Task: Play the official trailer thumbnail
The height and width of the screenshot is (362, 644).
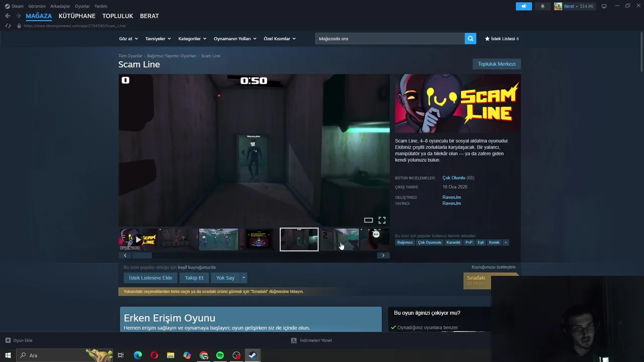Action: (138, 239)
